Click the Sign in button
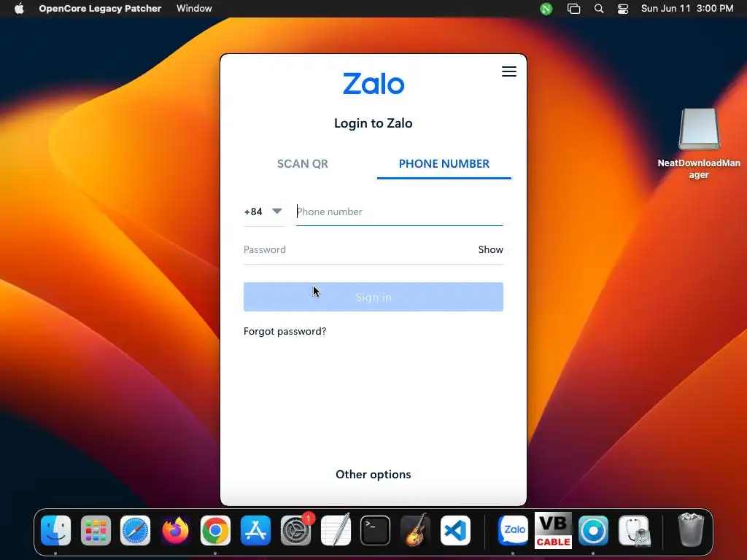747x560 pixels. pyautogui.click(x=373, y=297)
